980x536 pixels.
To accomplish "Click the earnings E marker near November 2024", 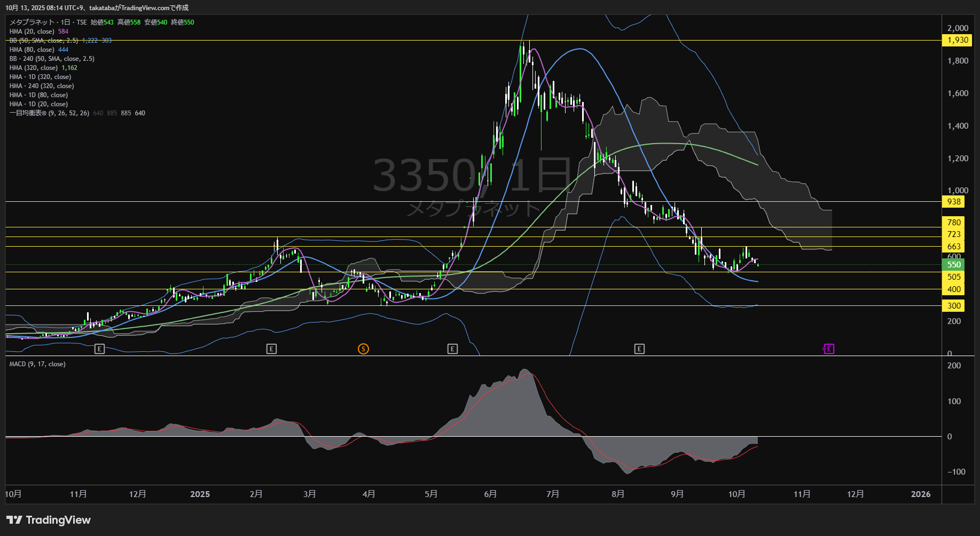I will (x=99, y=349).
